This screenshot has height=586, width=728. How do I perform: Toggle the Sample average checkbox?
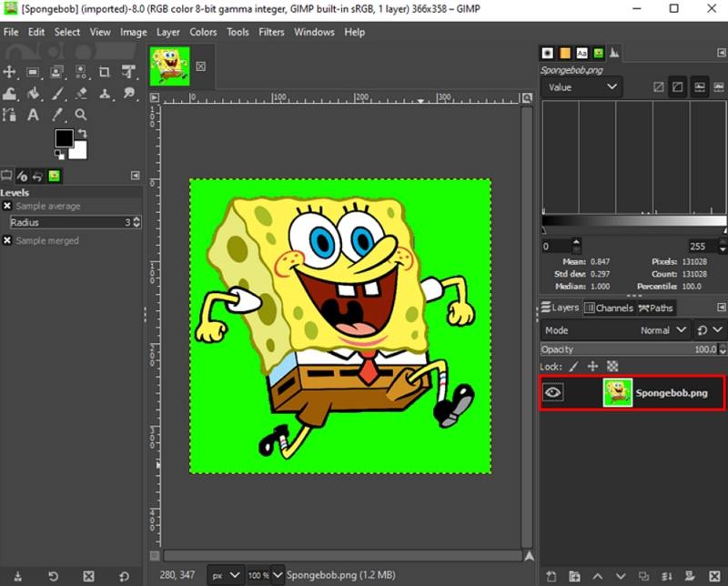pyautogui.click(x=7, y=206)
